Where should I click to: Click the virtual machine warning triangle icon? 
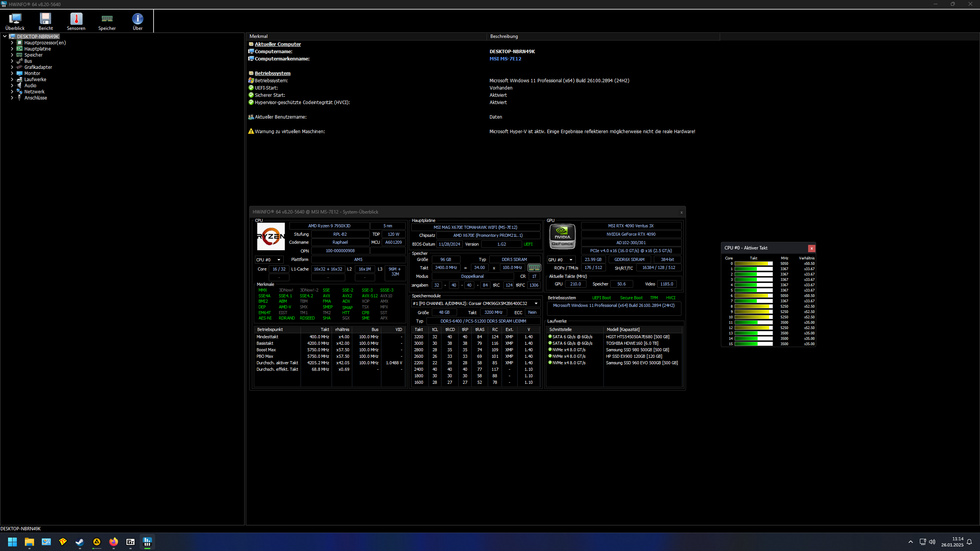tap(251, 131)
